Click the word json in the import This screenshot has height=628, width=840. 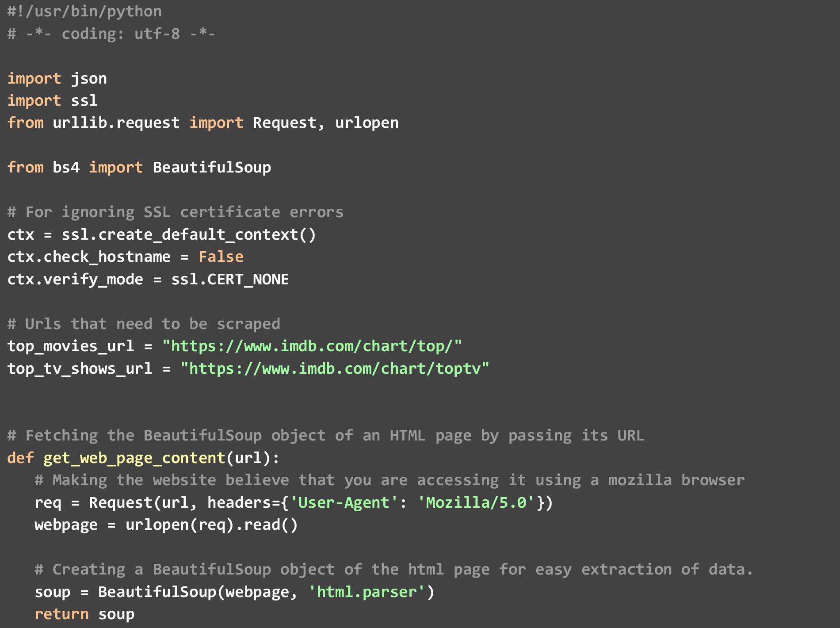89,78
